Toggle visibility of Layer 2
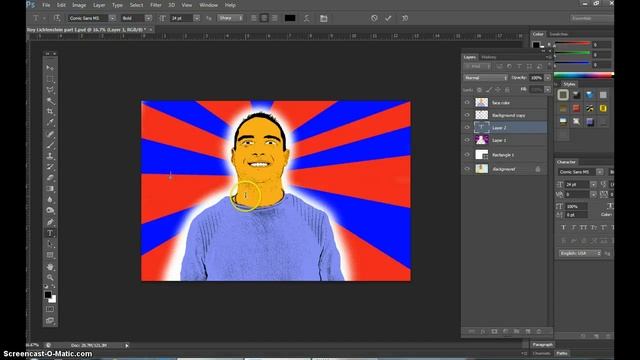This screenshot has height=360, width=640. tap(467, 127)
